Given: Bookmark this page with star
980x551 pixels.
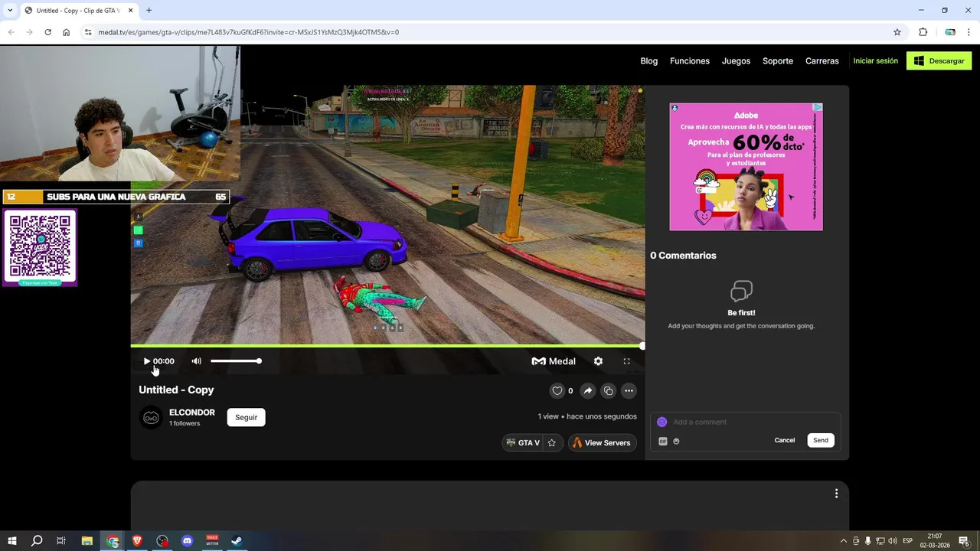Looking at the screenshot, I should (x=897, y=32).
